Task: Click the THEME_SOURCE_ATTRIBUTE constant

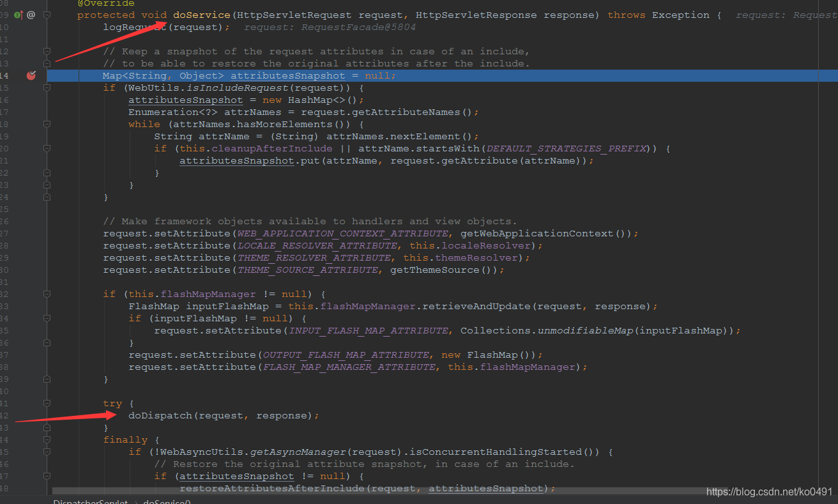Action: pyautogui.click(x=307, y=270)
